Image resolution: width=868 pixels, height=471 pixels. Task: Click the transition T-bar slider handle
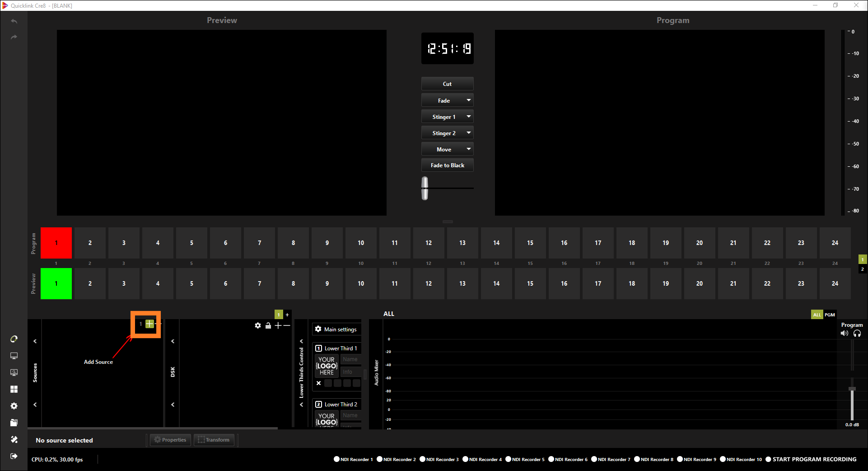425,188
